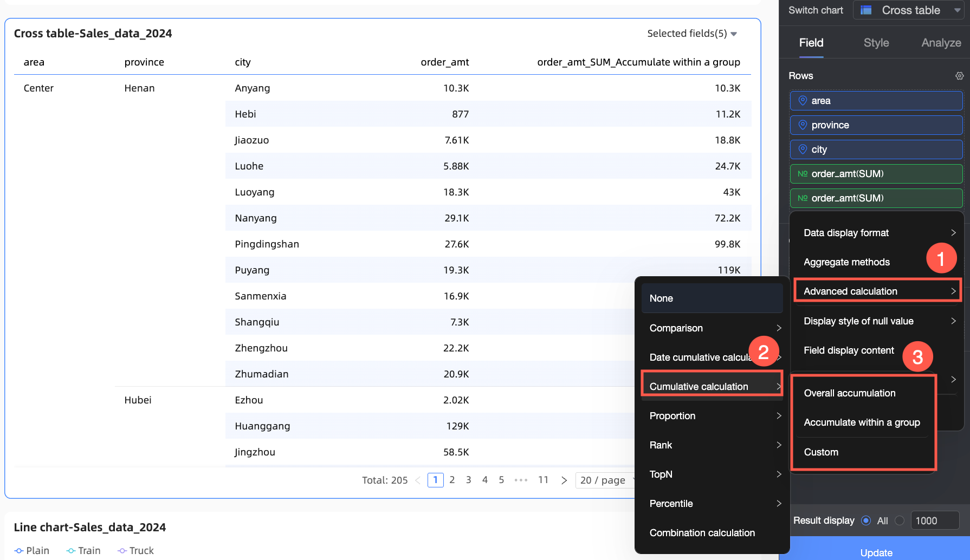The width and height of the screenshot is (970, 560).
Task: Toggle the Train legend series
Action: point(83,551)
